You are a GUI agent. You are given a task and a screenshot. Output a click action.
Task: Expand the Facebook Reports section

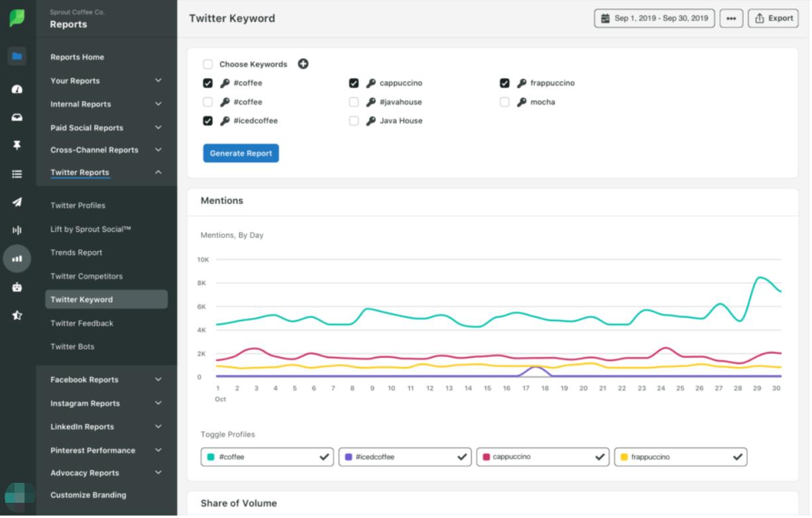(x=104, y=380)
